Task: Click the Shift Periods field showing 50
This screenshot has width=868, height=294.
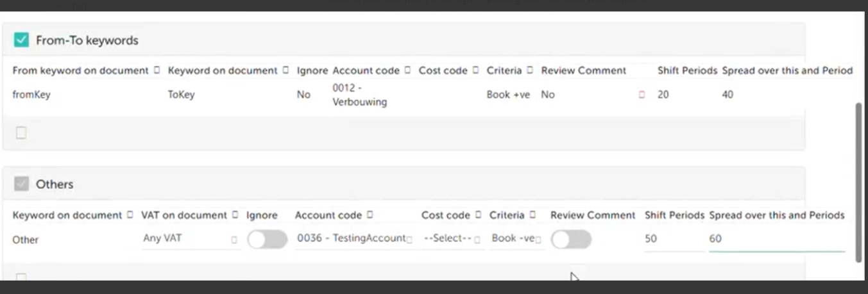Action: (674, 239)
